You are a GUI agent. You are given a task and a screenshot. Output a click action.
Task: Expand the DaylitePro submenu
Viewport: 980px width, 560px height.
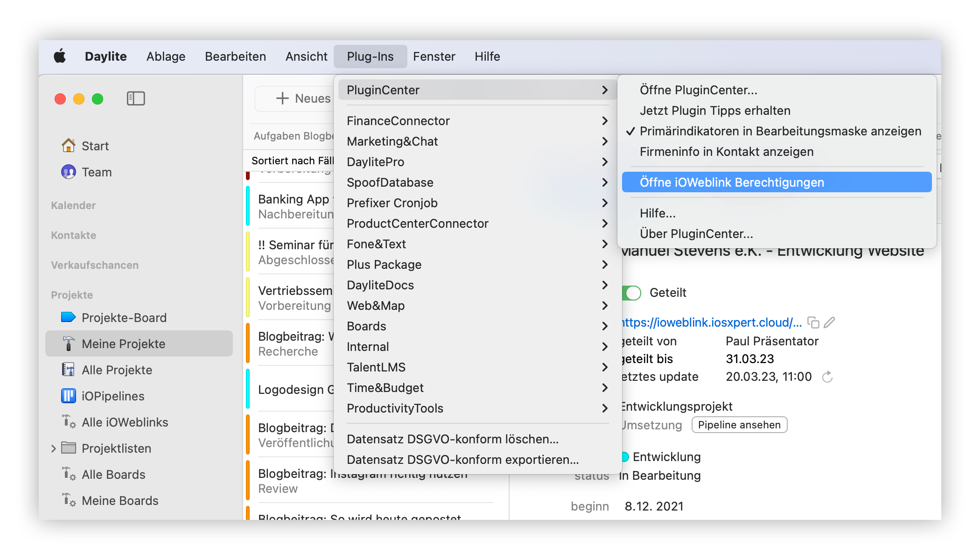click(x=478, y=162)
